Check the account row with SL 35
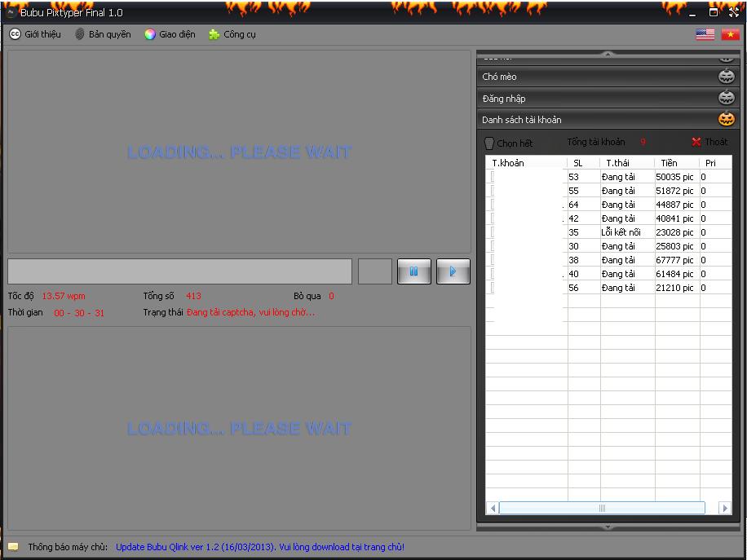Viewport: 747px width, 560px height. [493, 231]
